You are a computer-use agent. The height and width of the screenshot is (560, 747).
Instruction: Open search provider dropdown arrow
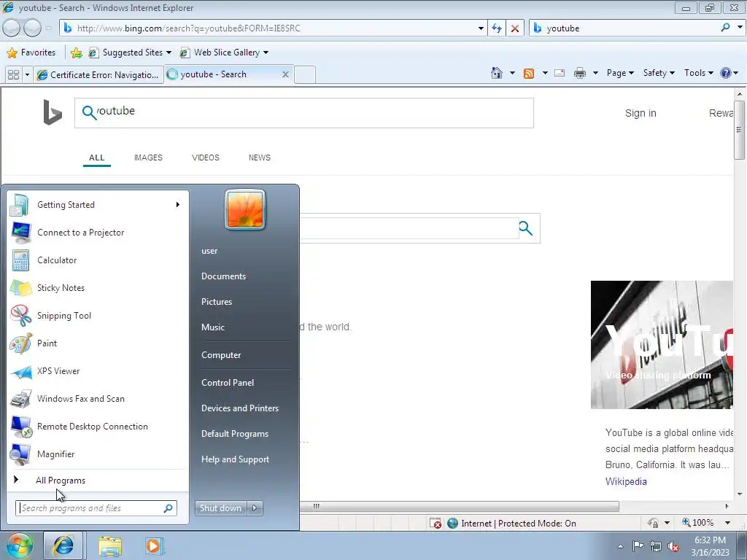click(x=740, y=28)
